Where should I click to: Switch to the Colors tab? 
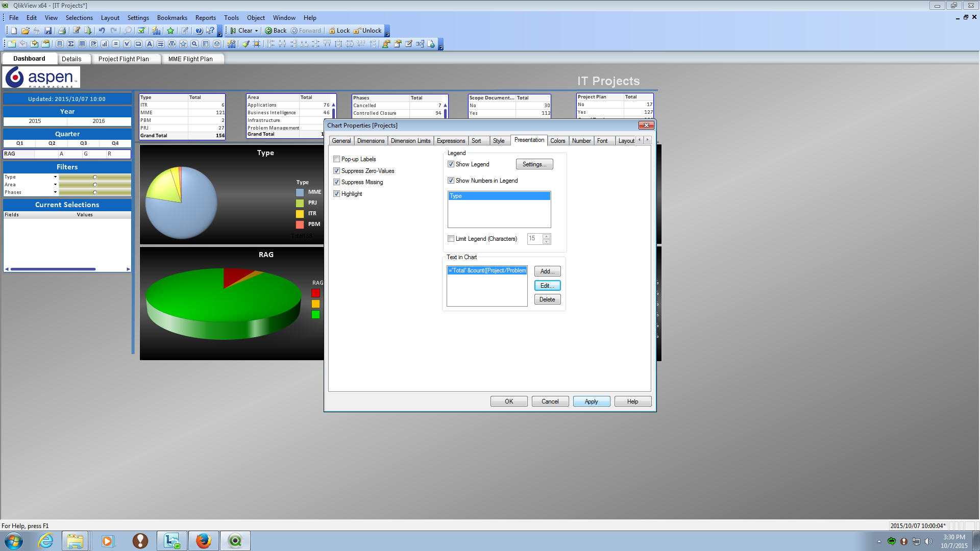[557, 141]
